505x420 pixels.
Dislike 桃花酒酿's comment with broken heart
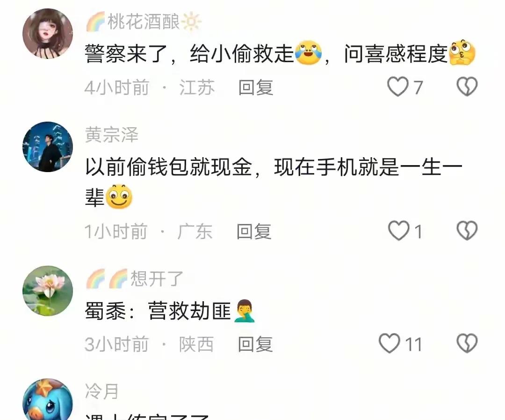tap(467, 87)
